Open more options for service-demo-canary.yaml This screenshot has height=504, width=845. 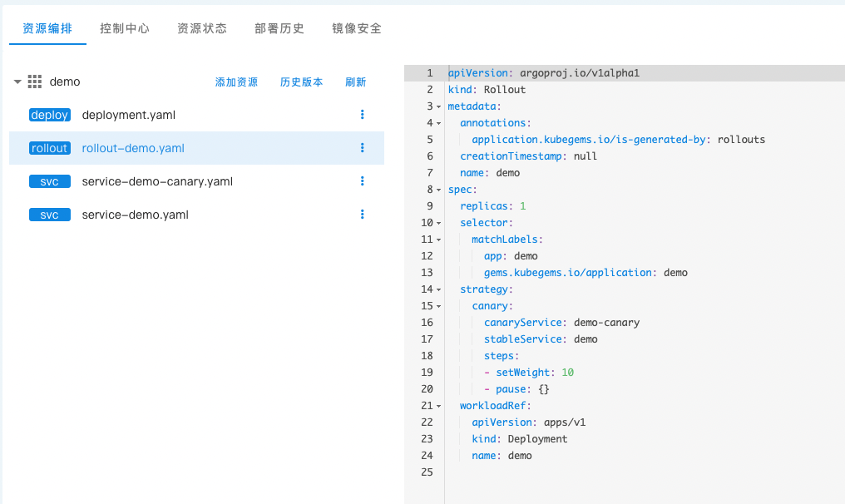coord(363,181)
